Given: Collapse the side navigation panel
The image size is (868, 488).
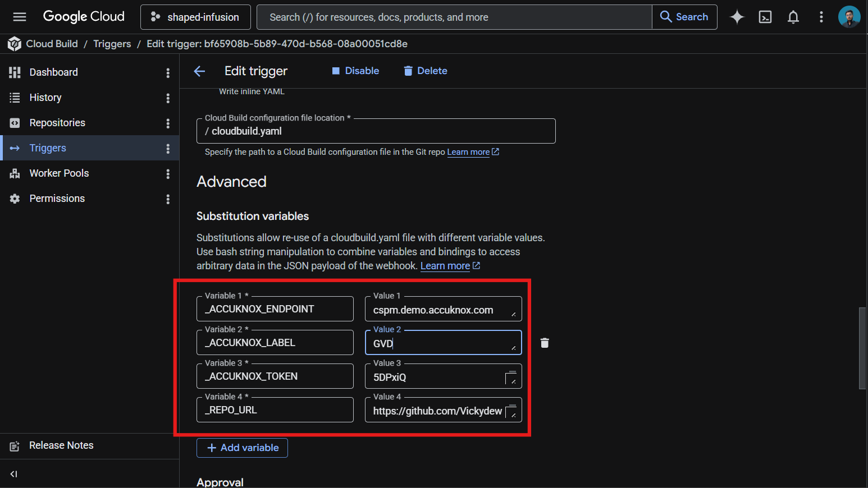Looking at the screenshot, I should click(14, 474).
